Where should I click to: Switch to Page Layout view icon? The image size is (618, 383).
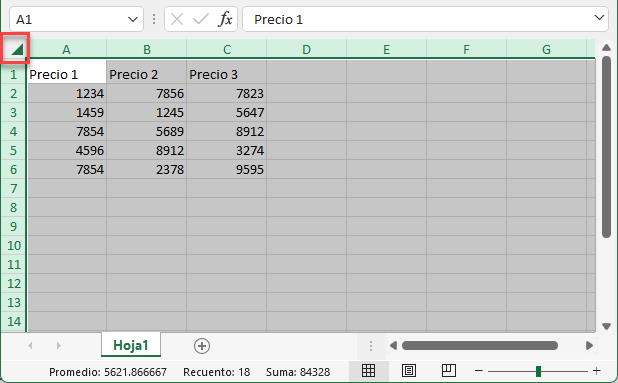coord(409,371)
